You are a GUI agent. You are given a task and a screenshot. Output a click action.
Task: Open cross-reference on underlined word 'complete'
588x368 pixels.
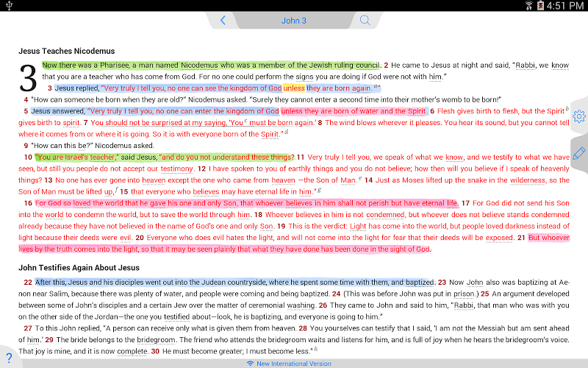click(132, 352)
